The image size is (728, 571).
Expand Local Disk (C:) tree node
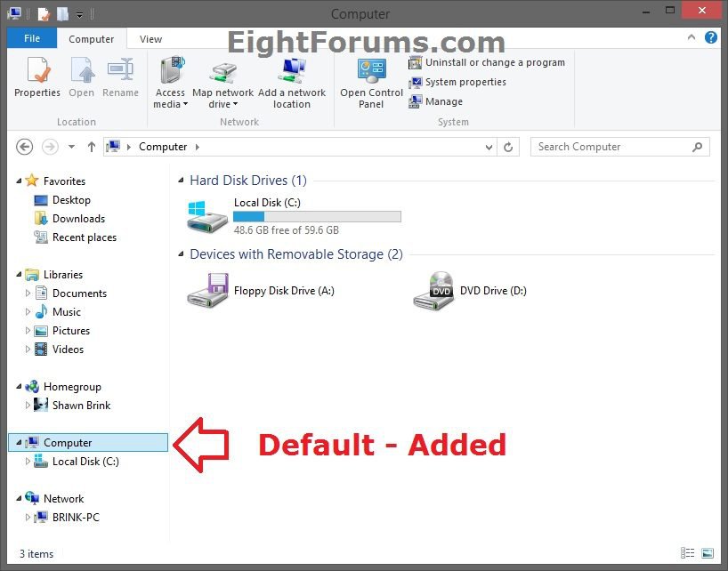(x=28, y=461)
